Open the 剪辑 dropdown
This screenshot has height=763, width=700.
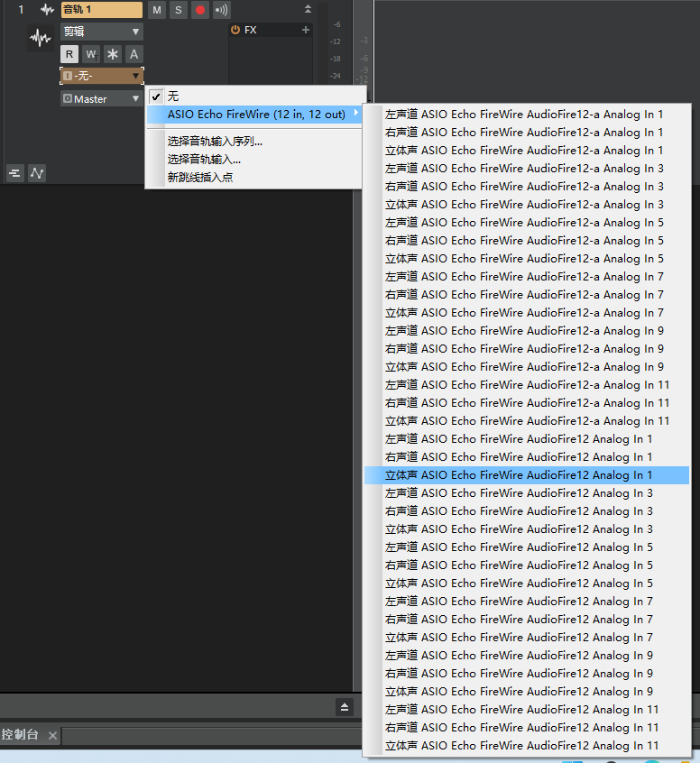pyautogui.click(x=102, y=32)
